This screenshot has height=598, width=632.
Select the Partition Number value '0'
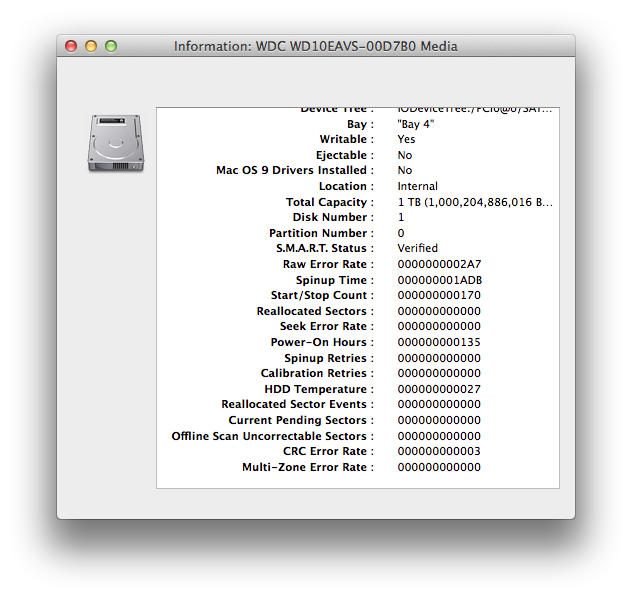pos(401,233)
